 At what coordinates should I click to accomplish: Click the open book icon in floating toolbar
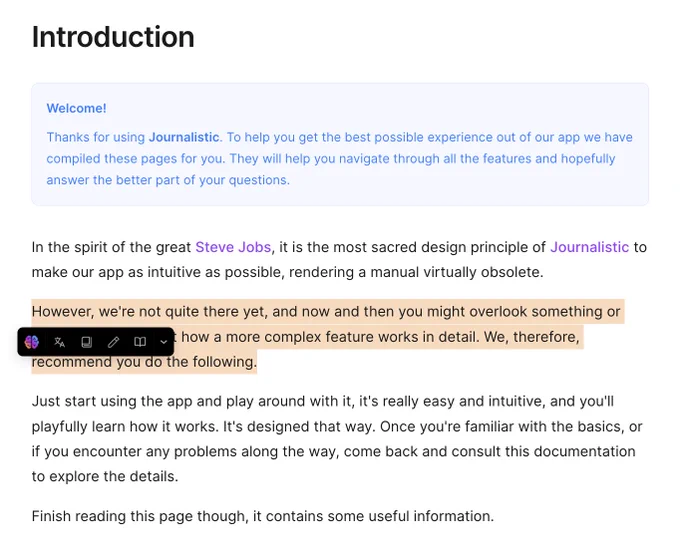tap(140, 342)
